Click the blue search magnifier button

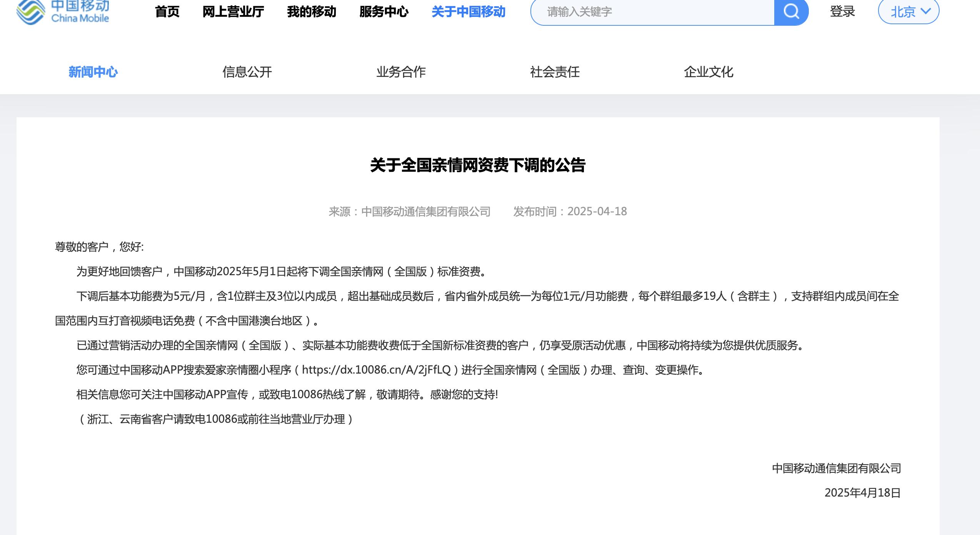[791, 12]
